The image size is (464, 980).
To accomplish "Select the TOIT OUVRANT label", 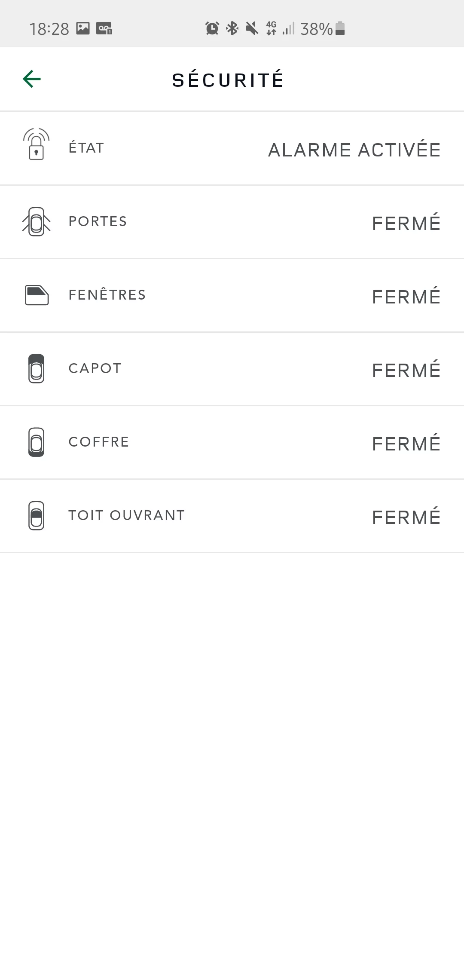I will 127,515.
